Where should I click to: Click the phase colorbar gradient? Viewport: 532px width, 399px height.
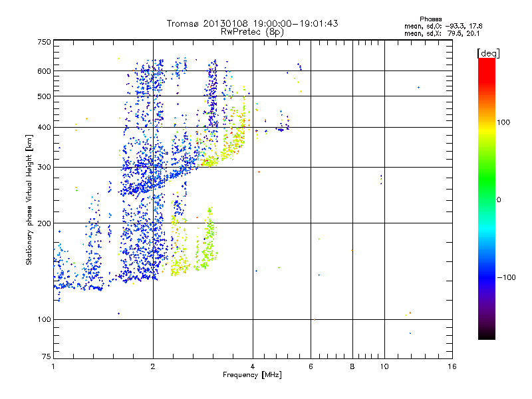coord(487,198)
